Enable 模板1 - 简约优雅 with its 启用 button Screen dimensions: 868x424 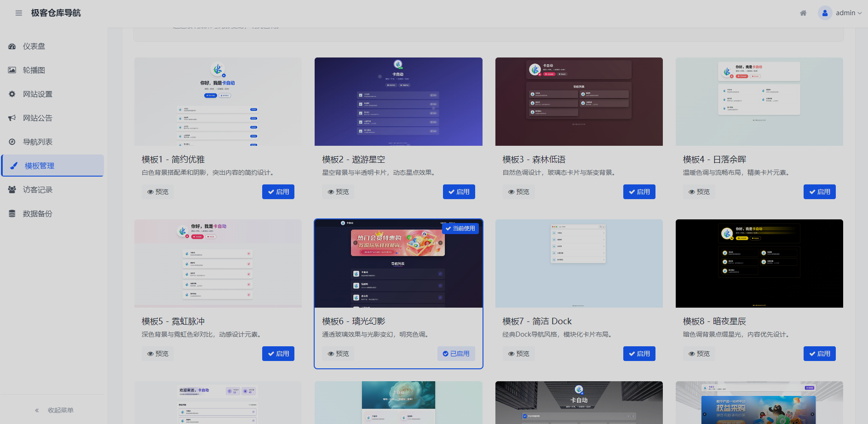[278, 192]
